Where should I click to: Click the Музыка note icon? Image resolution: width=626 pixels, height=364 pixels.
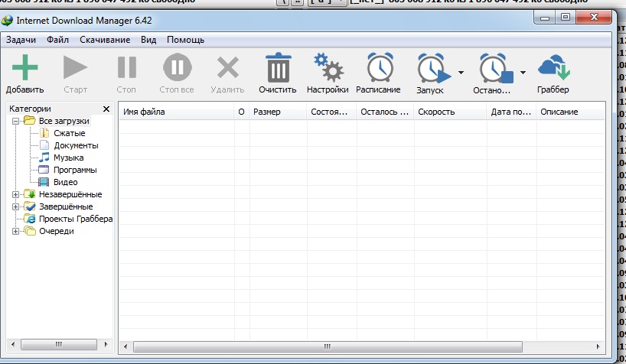click(44, 158)
